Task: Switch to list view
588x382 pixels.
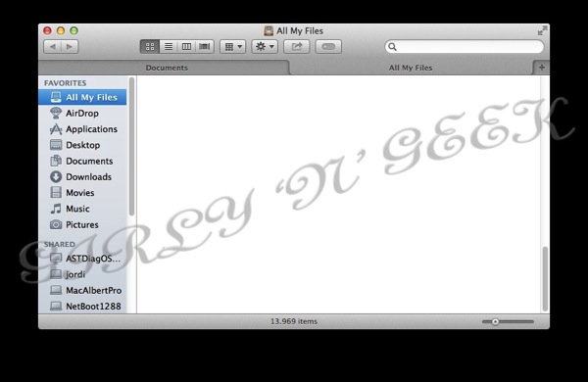Action: pyautogui.click(x=169, y=46)
